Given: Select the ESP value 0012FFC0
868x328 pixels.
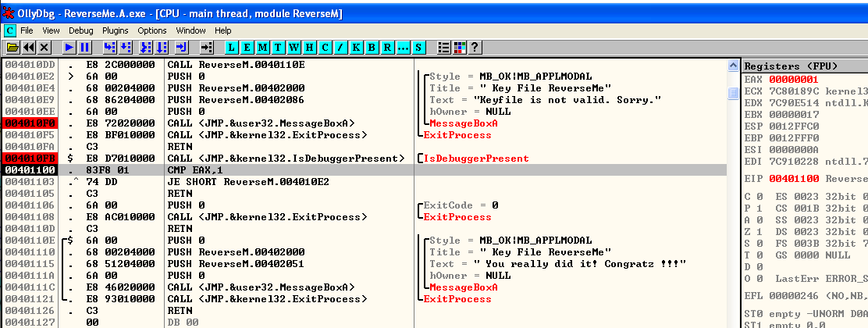Looking at the screenshot, I should tap(793, 127).
